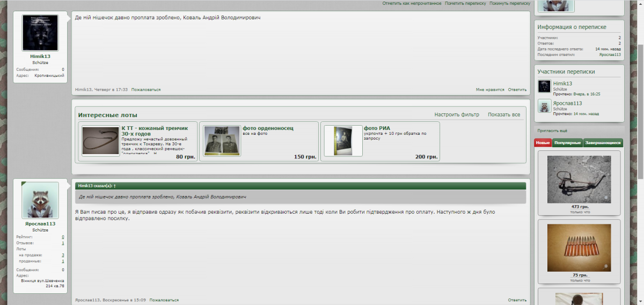Open the К ТТ - кожаный тренчик lot title

coord(155,131)
